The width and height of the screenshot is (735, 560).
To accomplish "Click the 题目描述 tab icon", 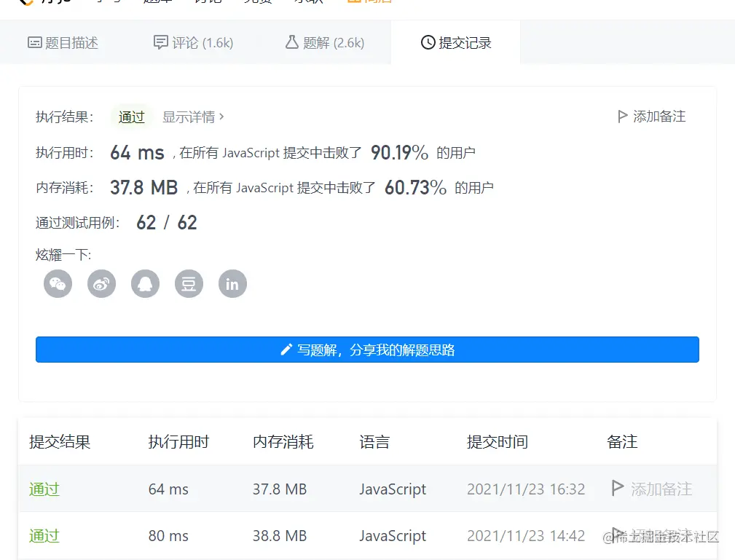I will (x=35, y=43).
